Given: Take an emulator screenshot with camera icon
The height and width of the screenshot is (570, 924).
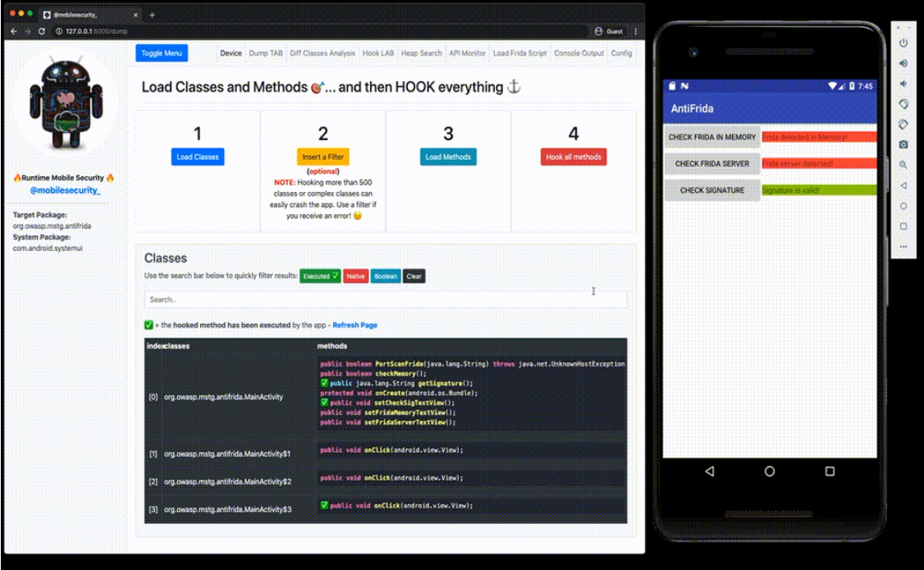Looking at the screenshot, I should (903, 144).
